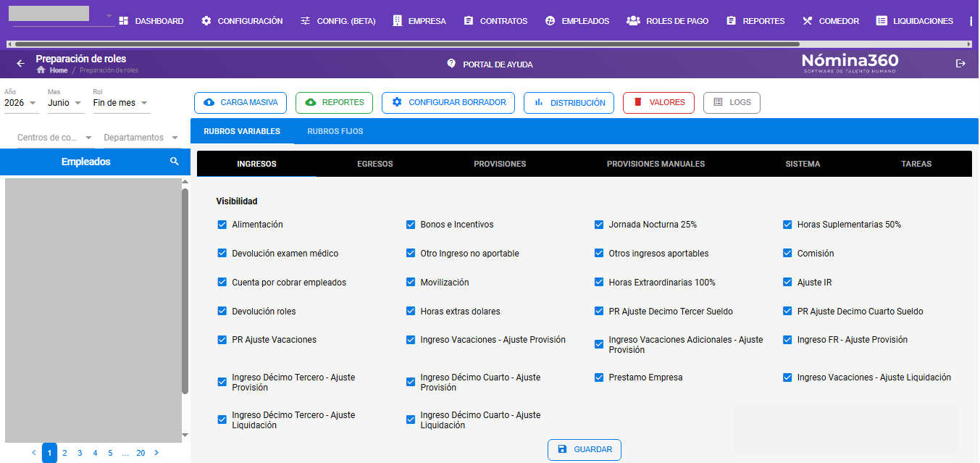Toggle Horas Extraordinarias 100% checkbox
Image resolution: width=980 pixels, height=463 pixels.
point(599,283)
